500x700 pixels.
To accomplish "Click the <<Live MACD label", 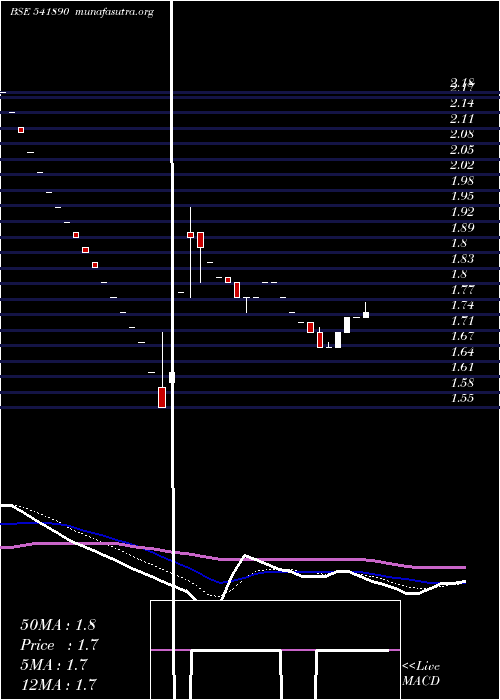I will click(x=421, y=674).
